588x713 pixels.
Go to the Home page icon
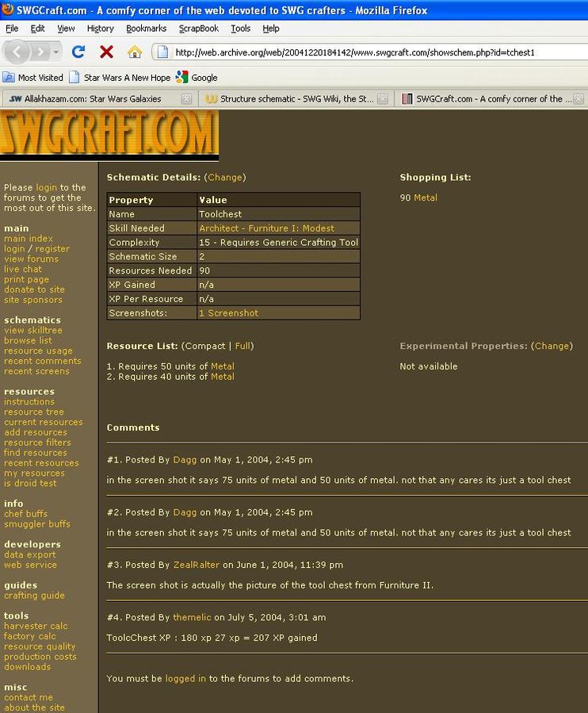point(135,52)
